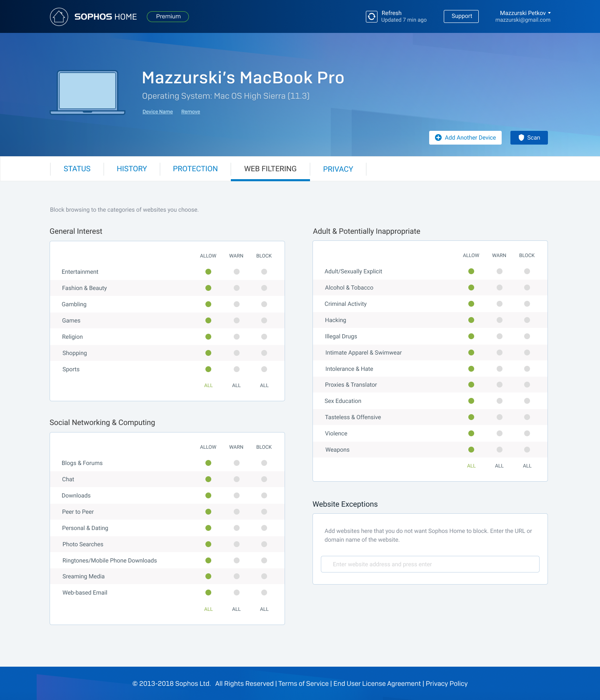Set Fashion & Beauty to Warn

point(237,288)
